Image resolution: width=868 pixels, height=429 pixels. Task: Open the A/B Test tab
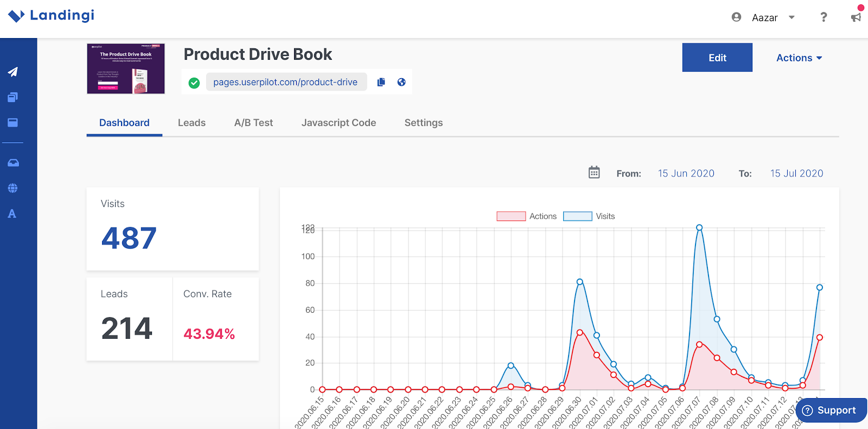[253, 123]
